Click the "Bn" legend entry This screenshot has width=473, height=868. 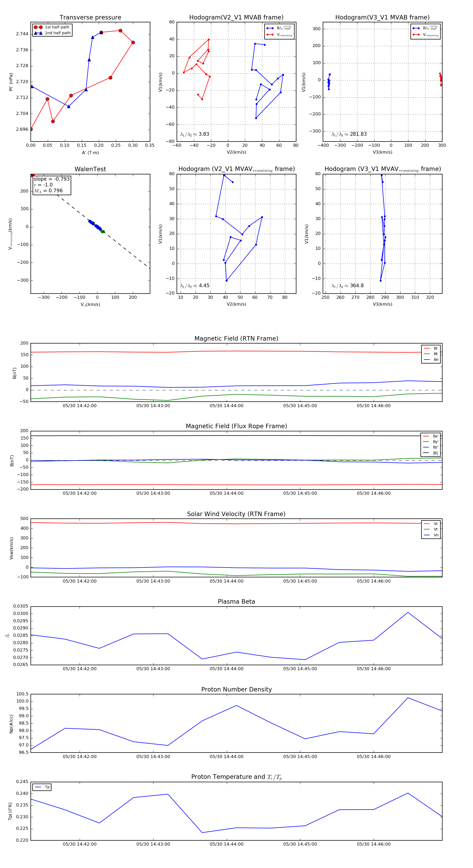pyautogui.click(x=431, y=360)
